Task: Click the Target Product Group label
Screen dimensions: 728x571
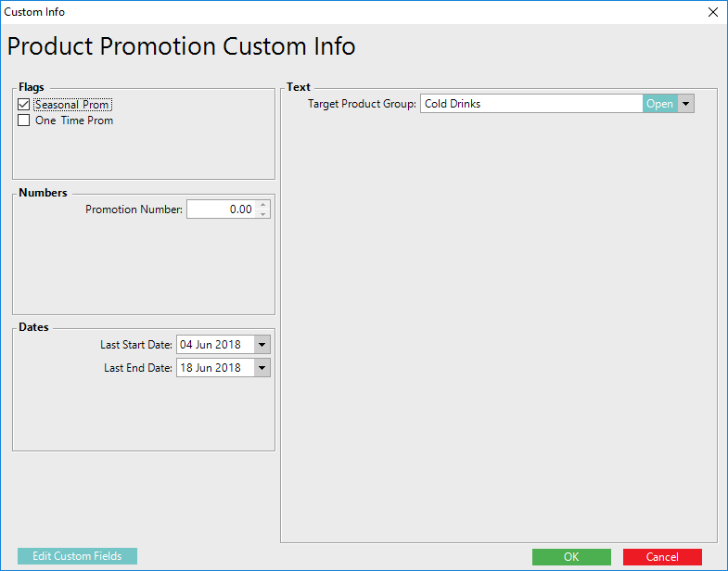Action: [362, 104]
